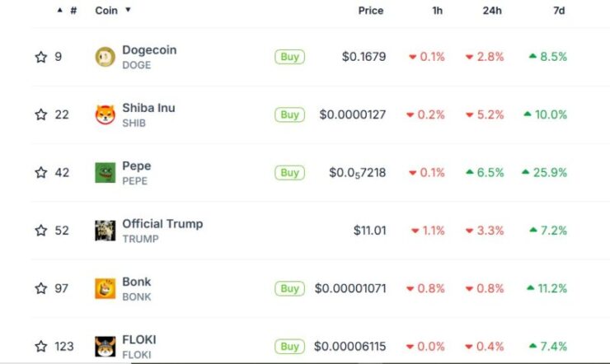The height and width of the screenshot is (364, 610).
Task: Add Pepe to watchlist via star
Action: (x=41, y=172)
